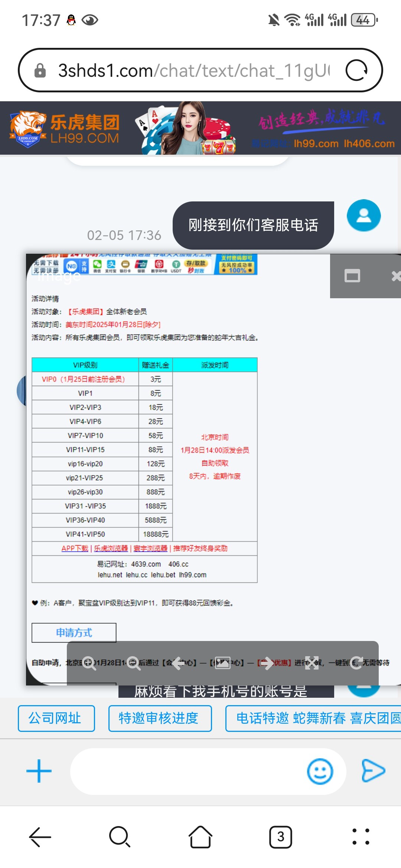
Task: Tap the 特邀审核进度 quick reply button
Action: point(160,718)
